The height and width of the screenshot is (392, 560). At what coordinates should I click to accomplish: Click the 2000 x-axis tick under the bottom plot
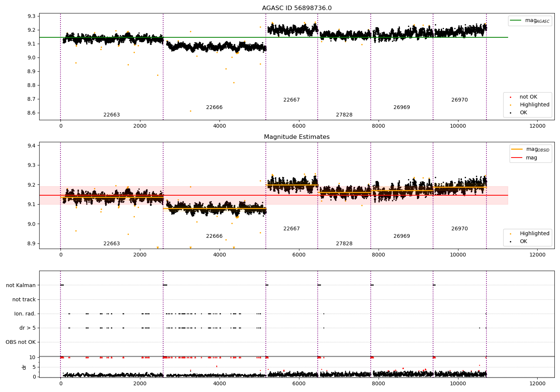140,383
